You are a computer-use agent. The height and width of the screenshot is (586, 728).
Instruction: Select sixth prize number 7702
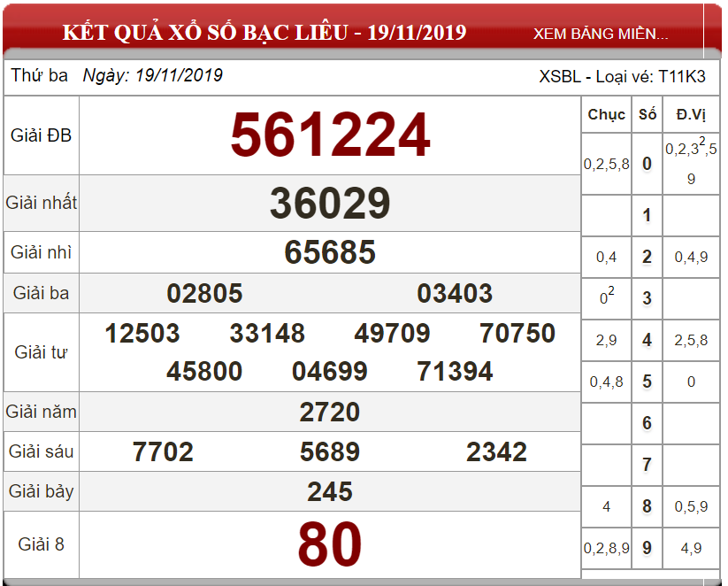click(163, 451)
